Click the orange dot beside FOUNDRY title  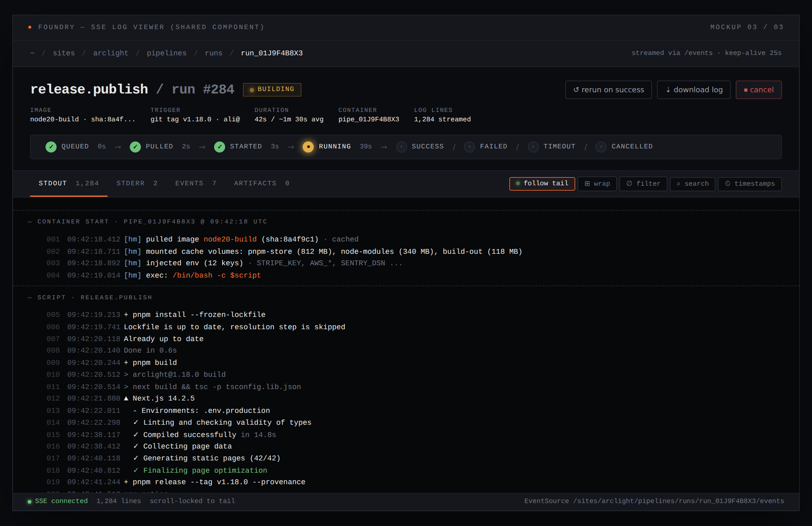[30, 27]
